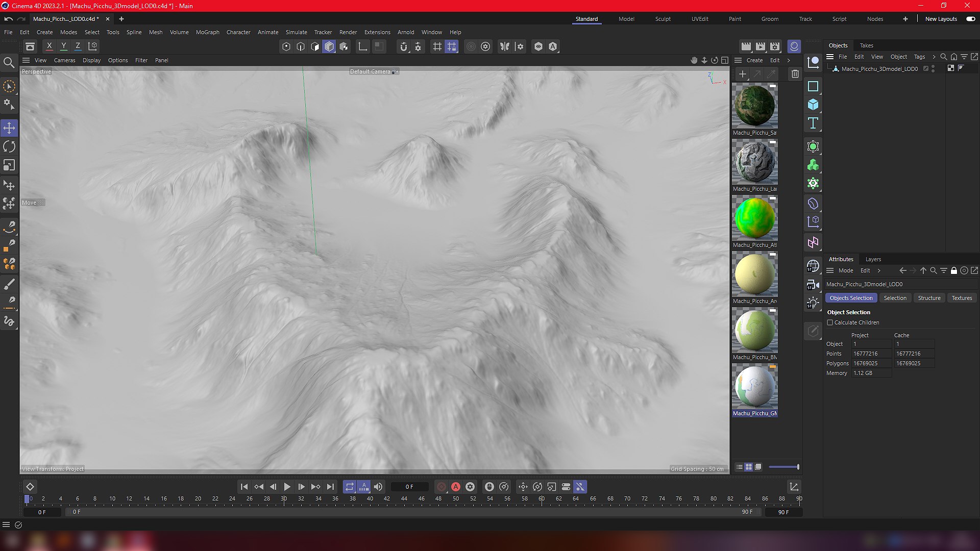Switch to the Layers tab
The height and width of the screenshot is (551, 980).
click(x=873, y=259)
